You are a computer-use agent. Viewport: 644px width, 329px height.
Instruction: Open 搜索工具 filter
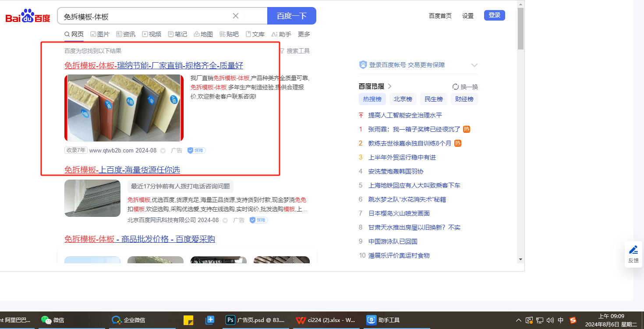point(295,51)
